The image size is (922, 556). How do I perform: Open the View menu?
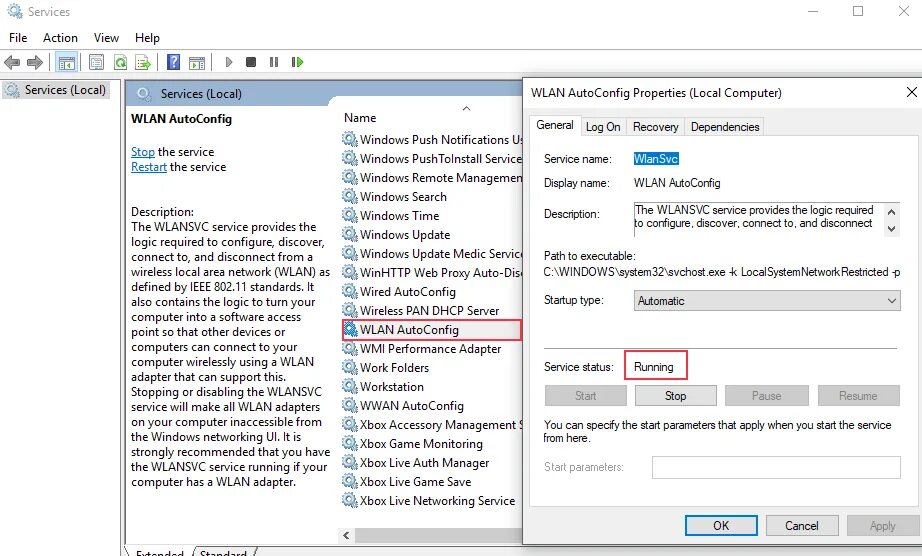pos(106,38)
